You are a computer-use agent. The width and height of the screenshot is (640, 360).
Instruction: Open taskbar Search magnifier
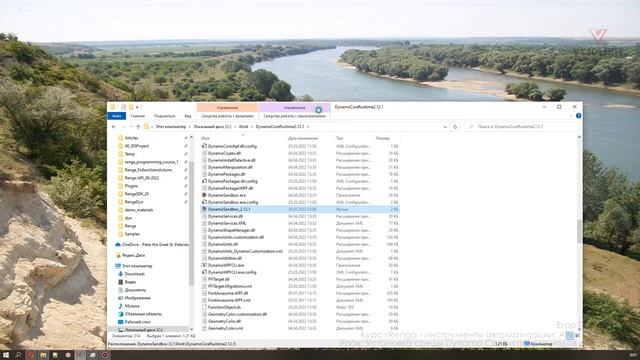click(18, 355)
